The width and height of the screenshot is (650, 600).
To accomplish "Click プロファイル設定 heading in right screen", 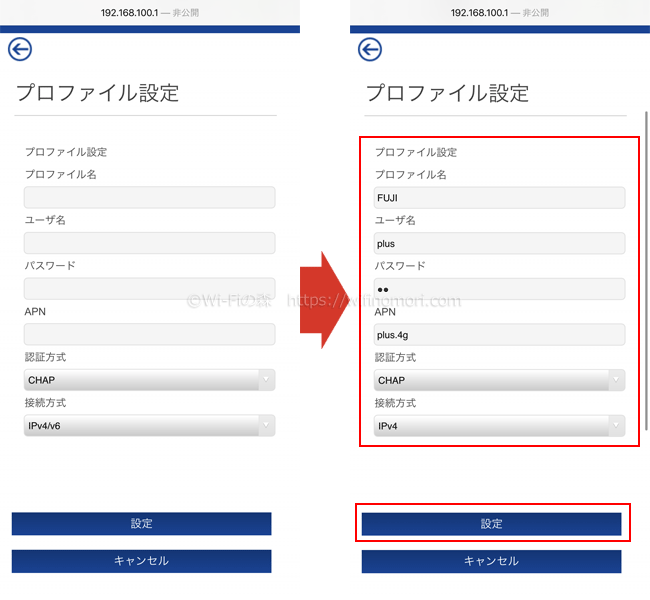I will 447,93.
